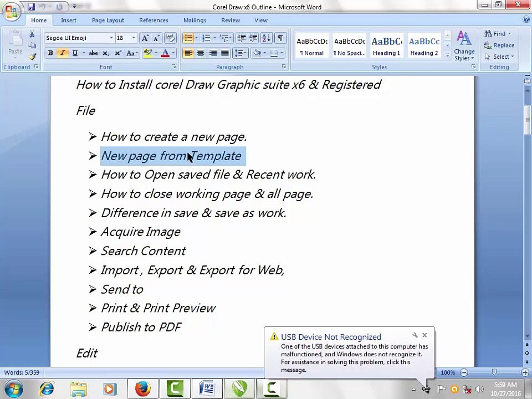Toggle show paragraph marks
532x399 pixels.
tap(280, 38)
